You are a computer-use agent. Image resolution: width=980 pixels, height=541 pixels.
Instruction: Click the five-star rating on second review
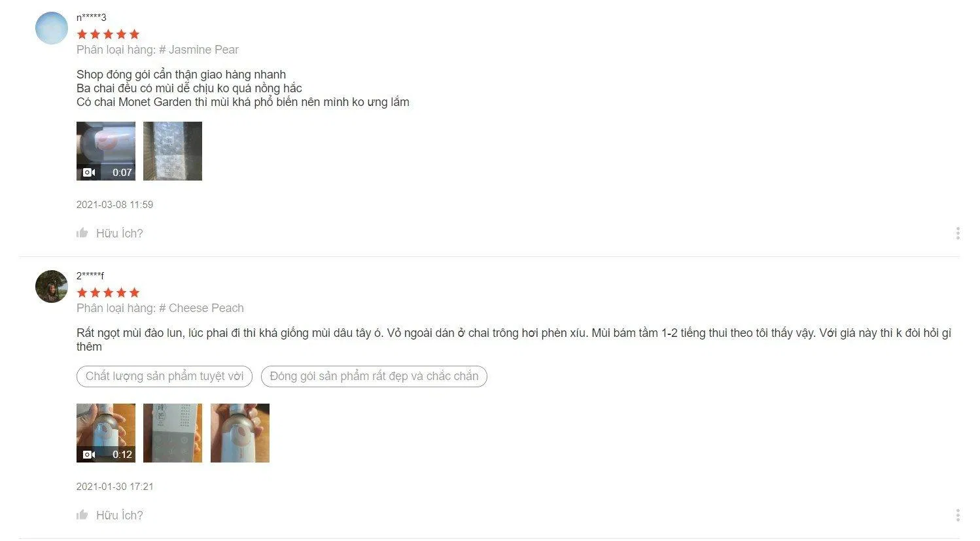[108, 292]
